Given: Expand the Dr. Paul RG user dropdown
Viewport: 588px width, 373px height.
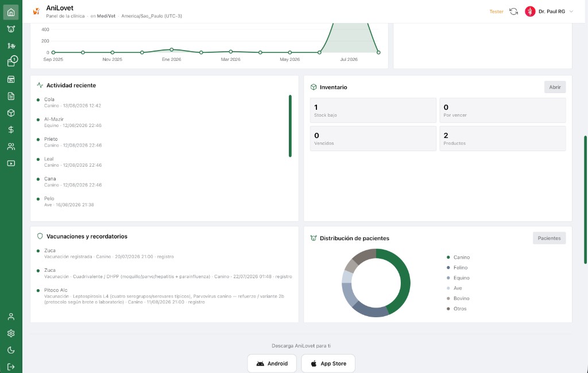Looking at the screenshot, I should tap(571, 11).
